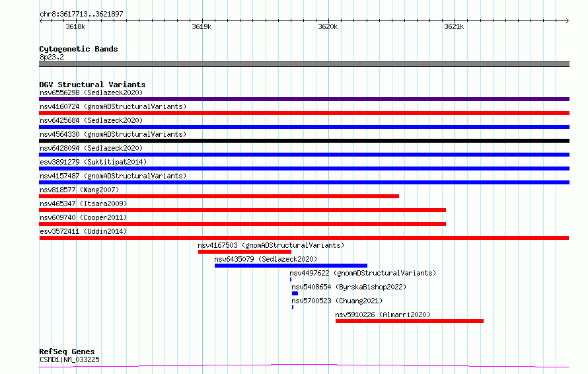This screenshot has width=588, height=374.
Task: Click the black nsv4564330 variant bar
Action: (304, 141)
